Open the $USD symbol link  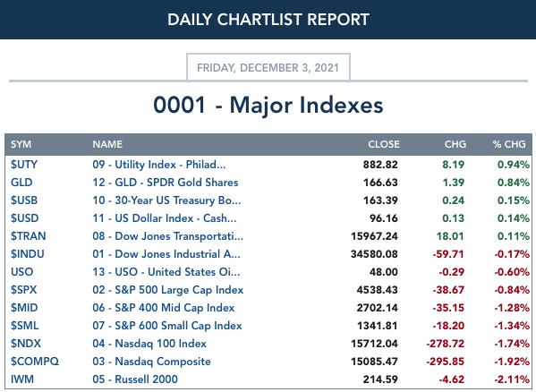pyautogui.click(x=25, y=218)
